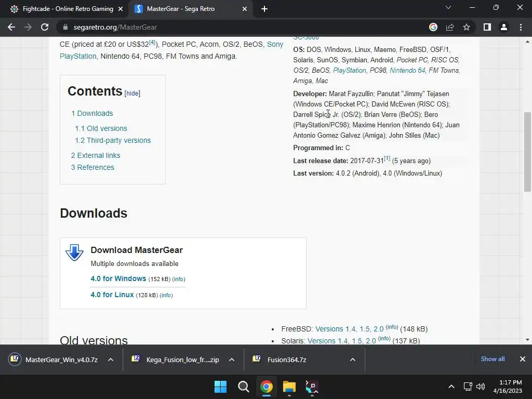The width and height of the screenshot is (532, 399).
Task: Open FreeBSD Versions 1.4, 1.5, 2.0 link
Action: click(x=350, y=329)
